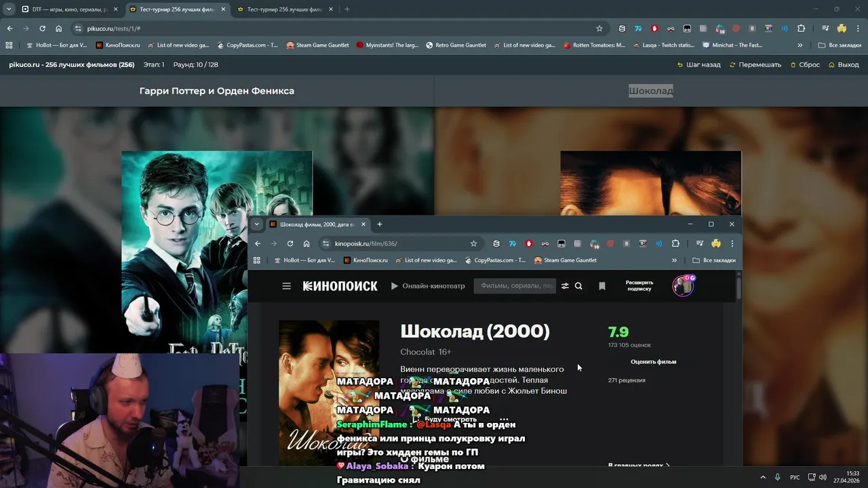Open Все закладки folder in Kinopoisk window
The width and height of the screenshot is (868, 488).
(x=713, y=260)
